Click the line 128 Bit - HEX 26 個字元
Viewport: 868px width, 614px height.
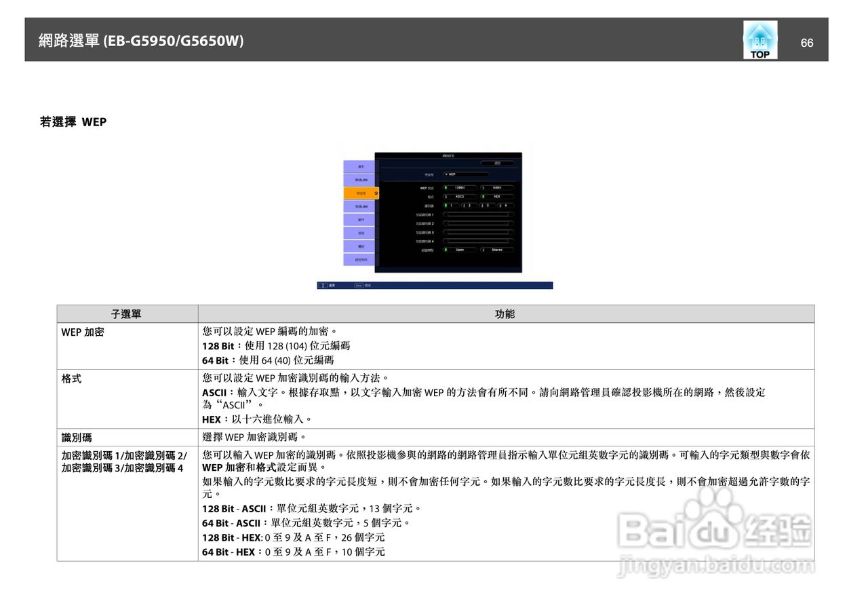294,537
